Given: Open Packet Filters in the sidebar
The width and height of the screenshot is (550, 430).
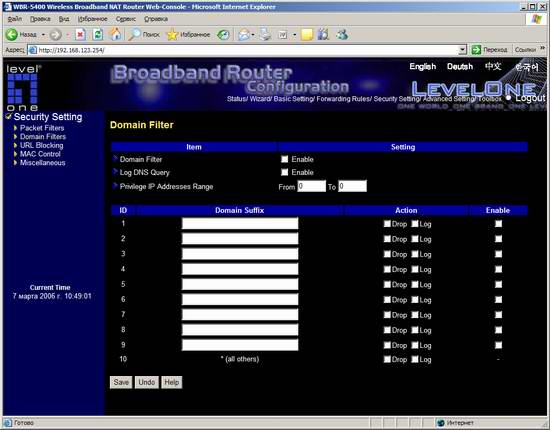Looking at the screenshot, I should [x=42, y=128].
